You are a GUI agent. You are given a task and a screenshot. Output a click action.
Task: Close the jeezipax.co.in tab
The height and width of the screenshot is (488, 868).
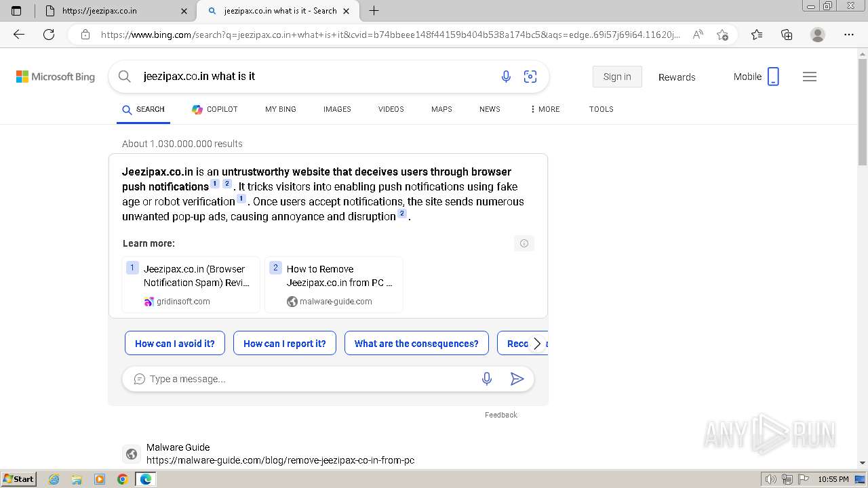coord(184,11)
